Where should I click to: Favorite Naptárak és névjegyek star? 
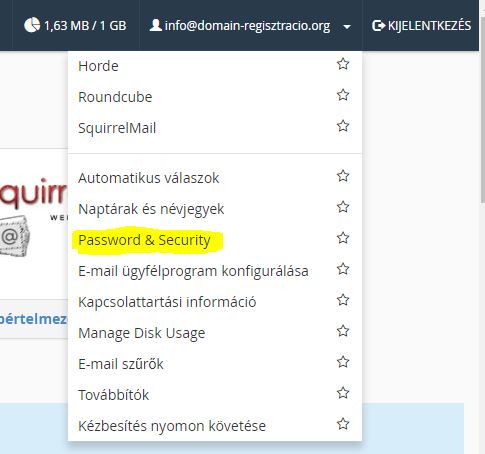[x=343, y=207]
